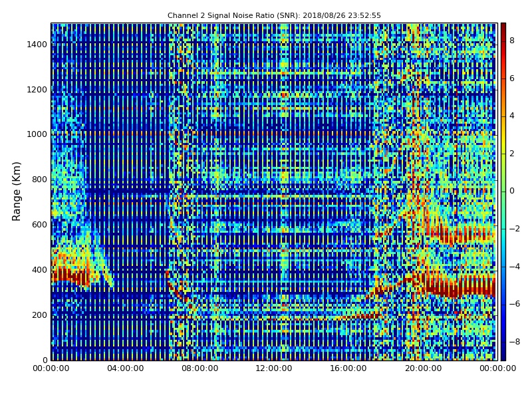This screenshot has height=399, width=532.
Task: Click the 1400 range tick label
Action: (37, 45)
